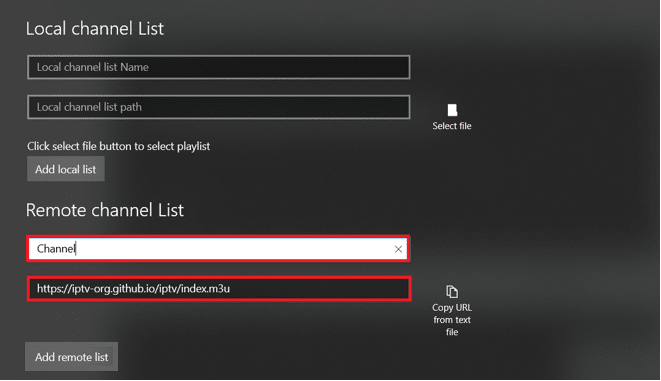
Task: Click the Select file icon
Action: (452, 110)
